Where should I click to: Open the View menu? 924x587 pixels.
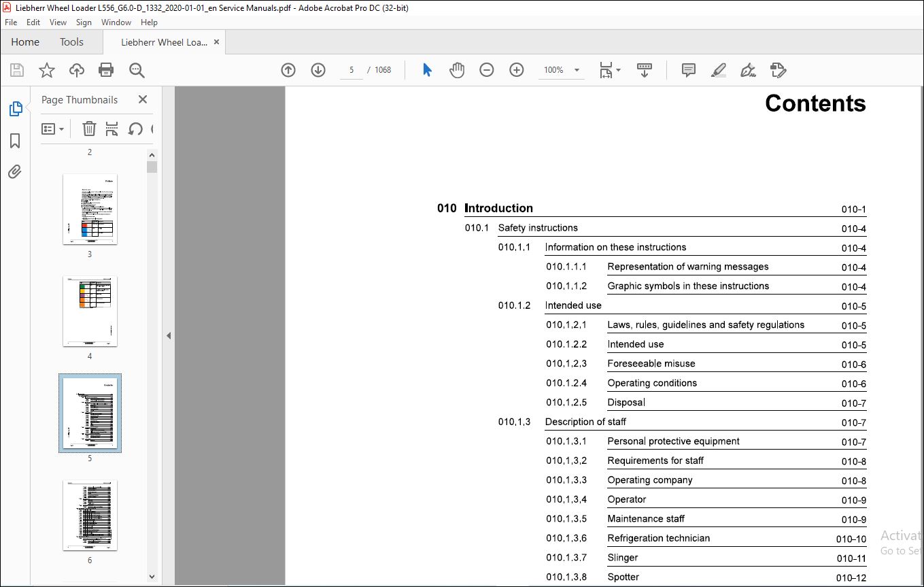click(x=58, y=22)
